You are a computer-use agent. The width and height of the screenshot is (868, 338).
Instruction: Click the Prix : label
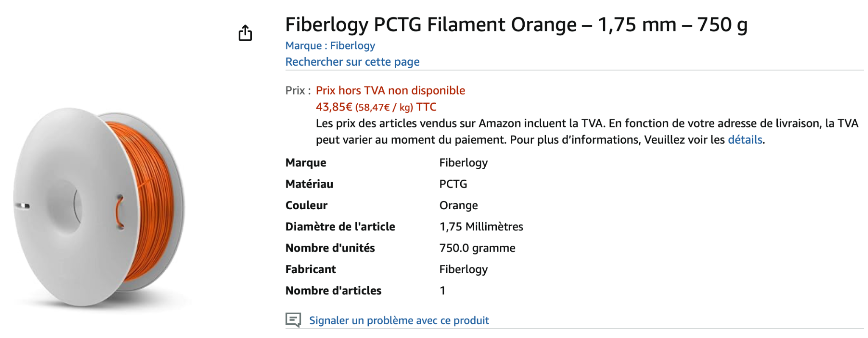298,91
